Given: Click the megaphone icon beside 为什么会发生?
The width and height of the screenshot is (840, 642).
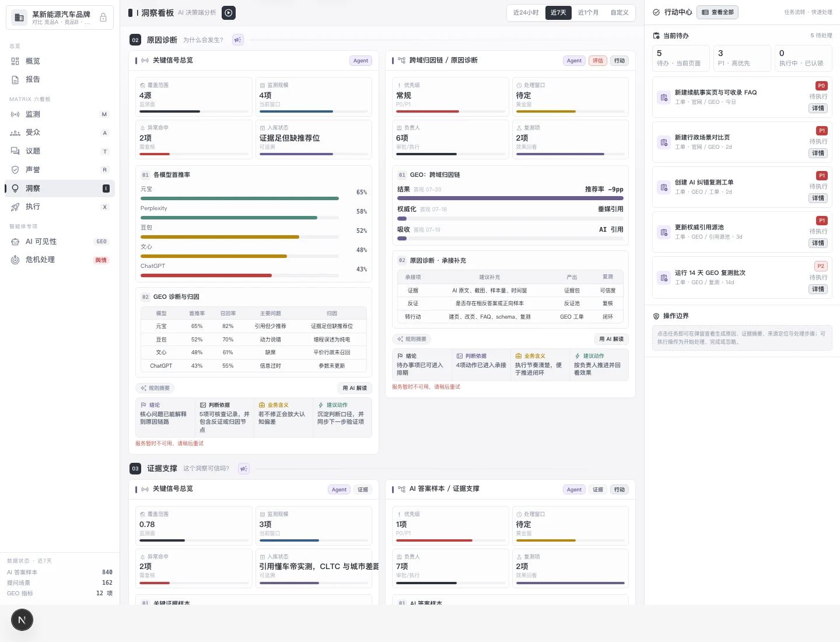Looking at the screenshot, I should [237, 40].
